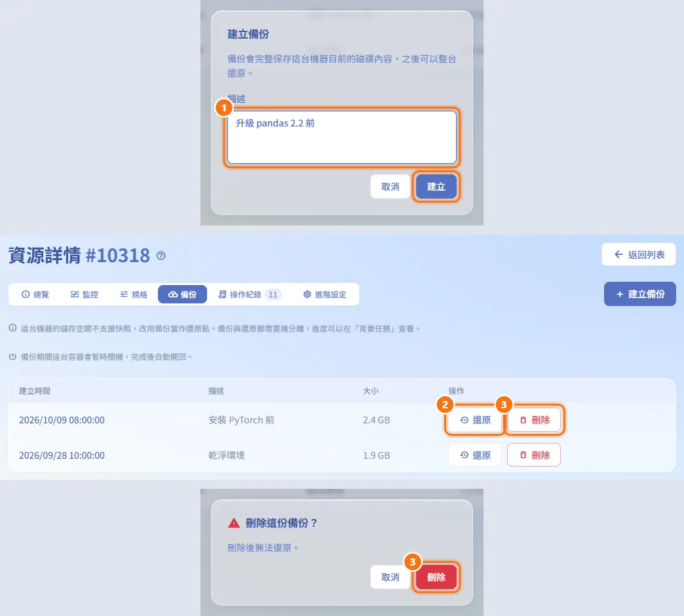Click 取消 in the 刪除這份備份 dialog
Screen dimensions: 684x616
(390, 577)
